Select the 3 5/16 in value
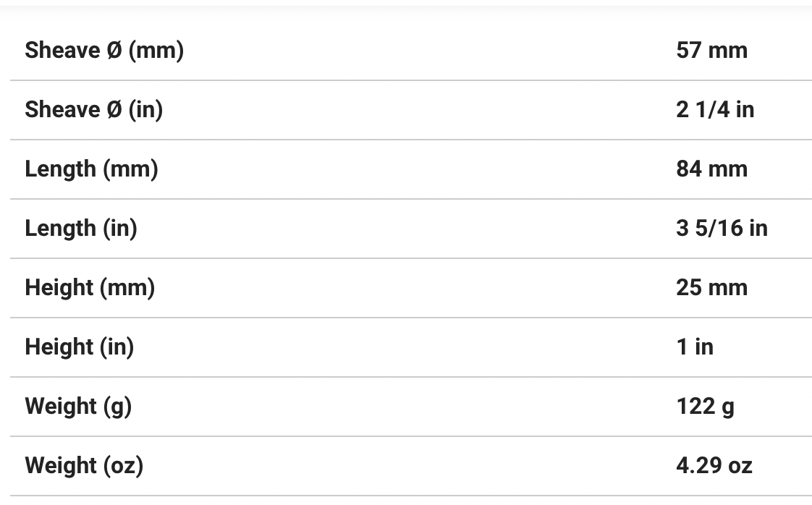Viewport: 812px width, 505px height. tap(722, 229)
